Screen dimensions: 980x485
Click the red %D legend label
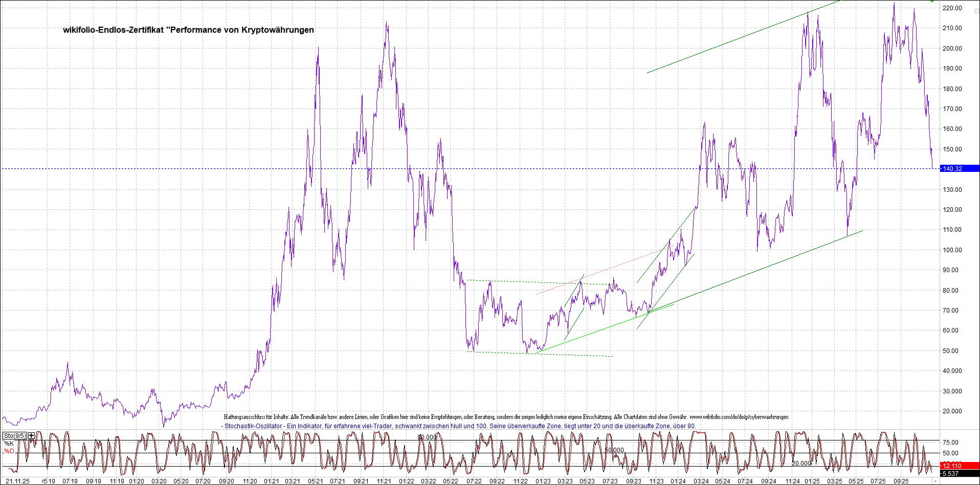click(9, 451)
